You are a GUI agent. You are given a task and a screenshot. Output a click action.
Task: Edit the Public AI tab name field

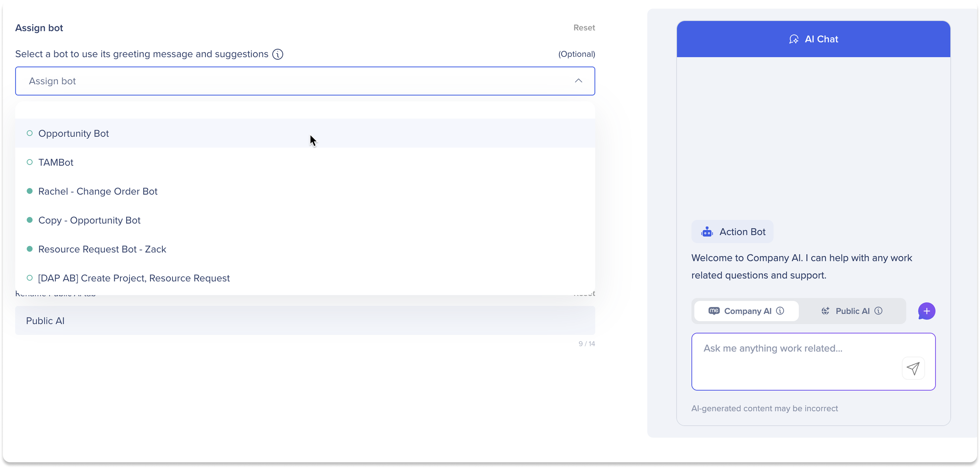305,320
